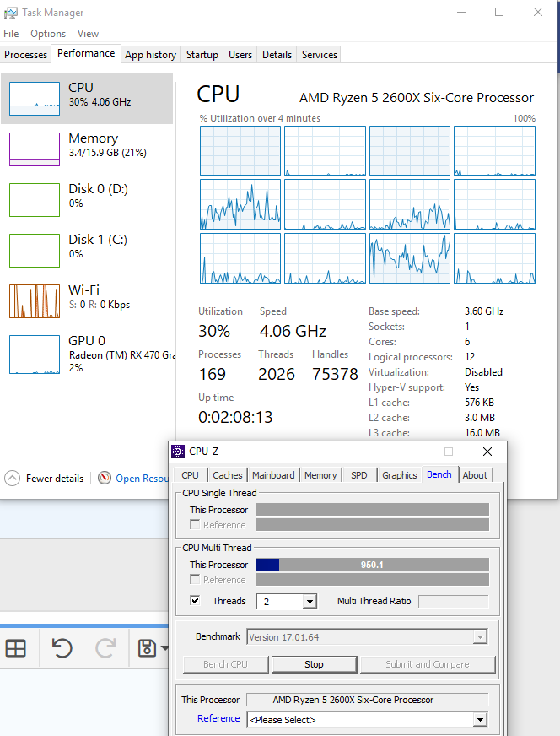Click the Fewer details arrow icon

[12, 479]
